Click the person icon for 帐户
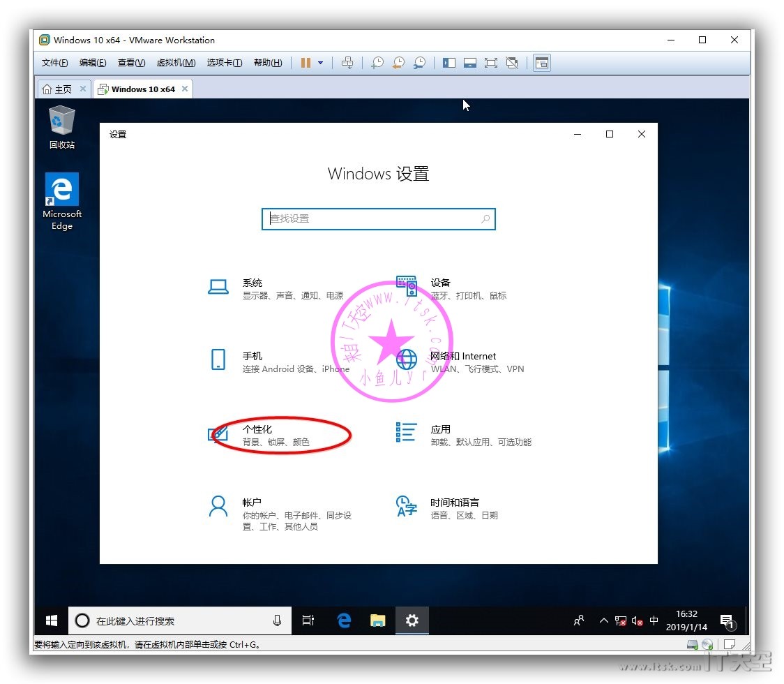The width and height of the screenshot is (784, 684). 218,507
